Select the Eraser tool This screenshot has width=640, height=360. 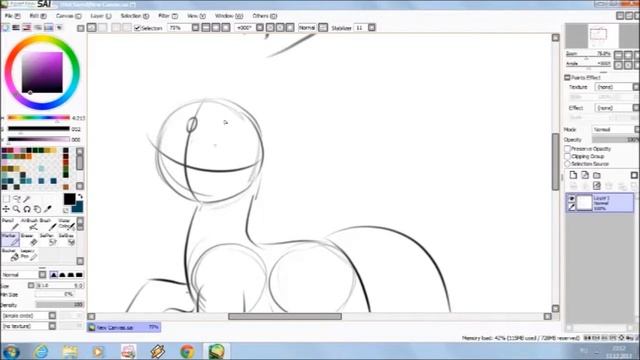point(30,240)
